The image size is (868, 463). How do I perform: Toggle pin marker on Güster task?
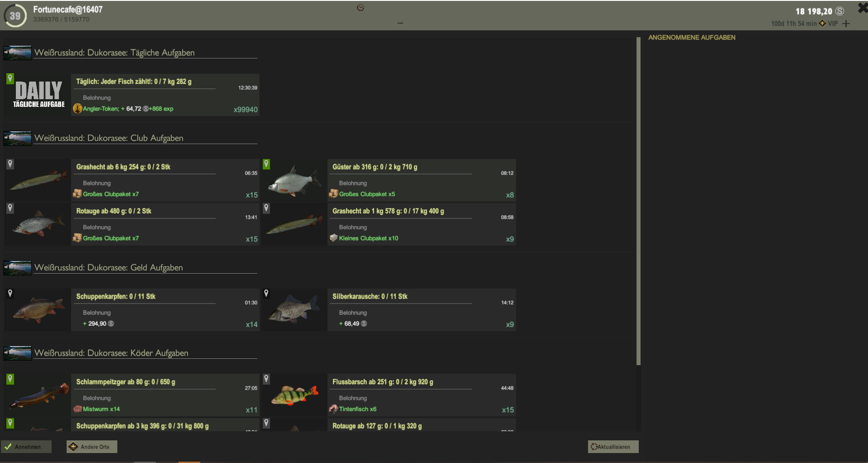pyautogui.click(x=266, y=164)
